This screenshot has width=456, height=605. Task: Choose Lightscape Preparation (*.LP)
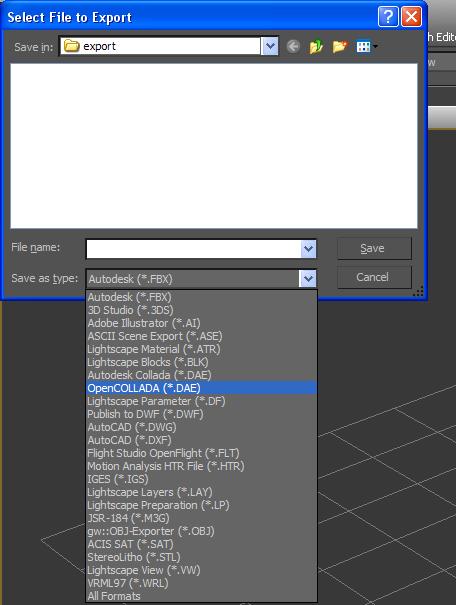[201, 505]
